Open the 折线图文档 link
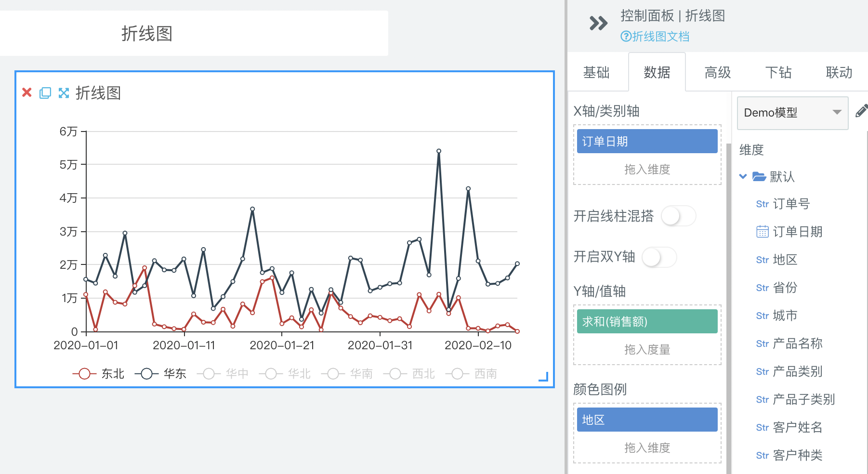This screenshot has height=474, width=868. [x=660, y=36]
